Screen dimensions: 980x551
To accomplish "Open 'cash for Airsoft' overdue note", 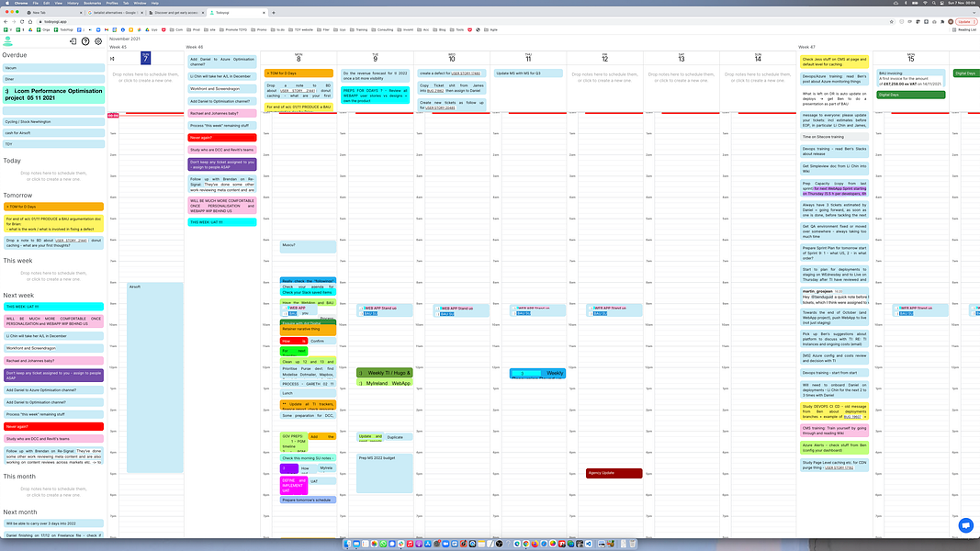I will coord(53,133).
